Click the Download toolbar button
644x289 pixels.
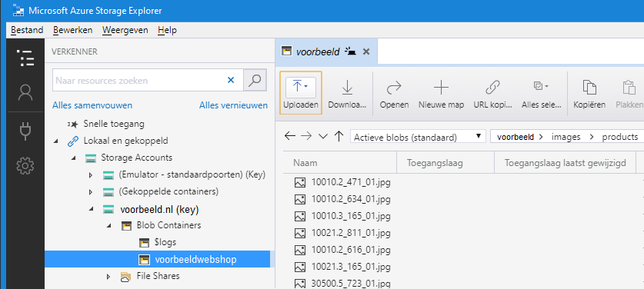pyautogui.click(x=347, y=93)
